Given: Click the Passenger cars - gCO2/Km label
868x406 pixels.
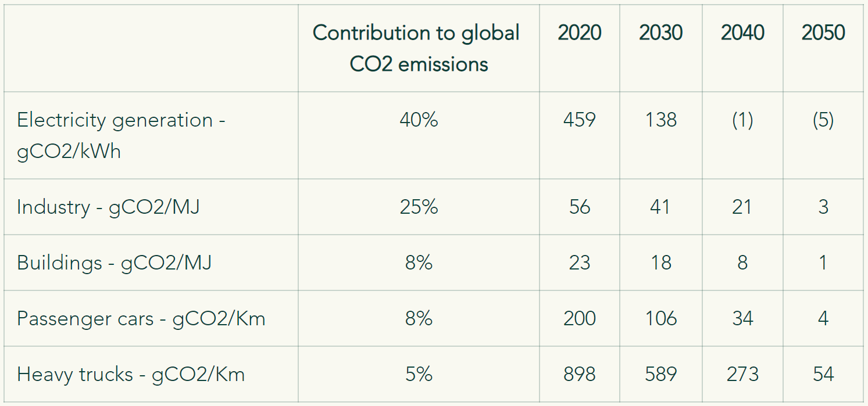Looking at the screenshot, I should (x=141, y=319).
